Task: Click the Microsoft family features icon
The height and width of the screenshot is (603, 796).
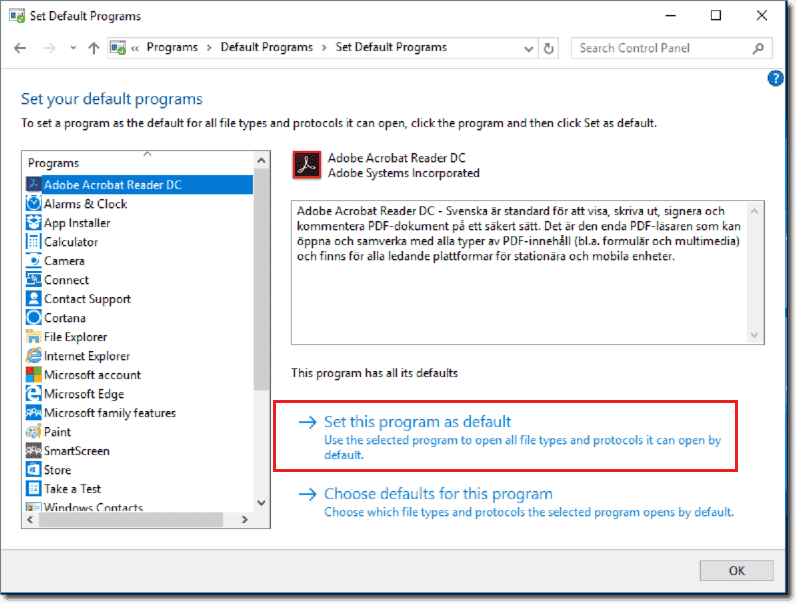Action: coord(34,413)
